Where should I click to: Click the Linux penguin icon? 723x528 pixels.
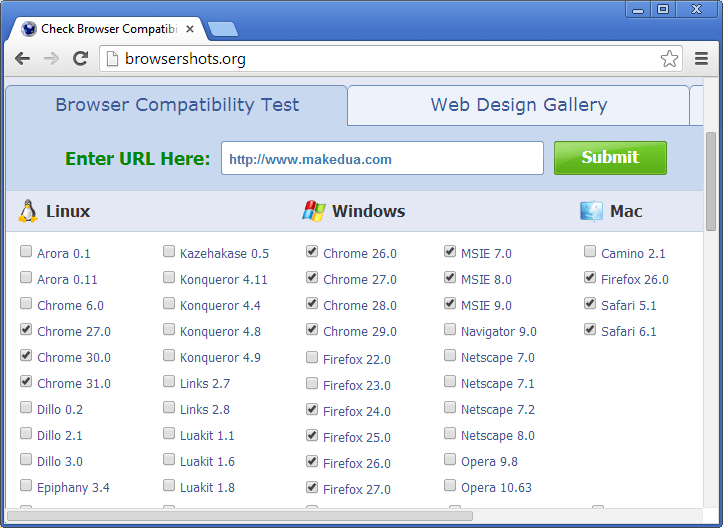click(28, 211)
